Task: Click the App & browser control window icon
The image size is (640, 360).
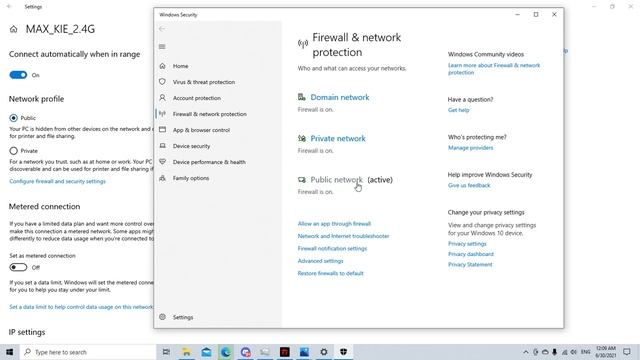Action: [x=162, y=130]
